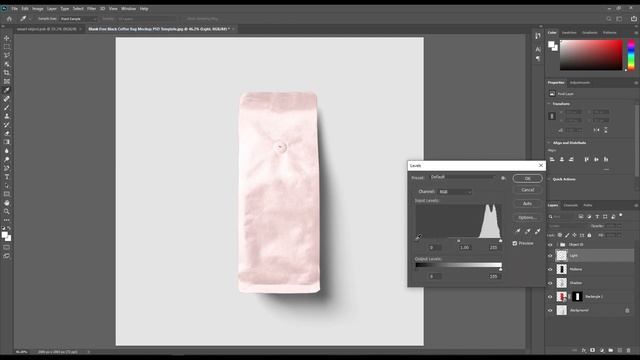
Task: Open the Channel dropdown in Levels
Action: click(x=455, y=191)
